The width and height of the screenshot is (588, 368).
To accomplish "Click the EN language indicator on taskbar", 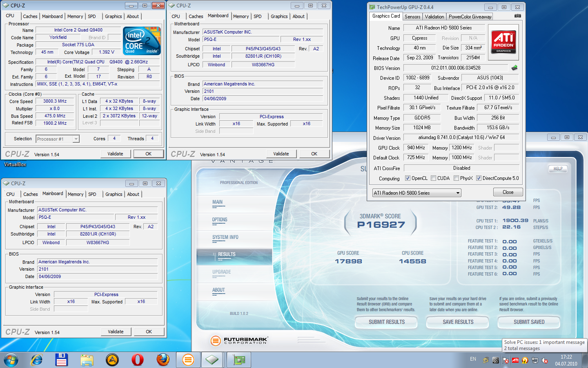I will [473, 359].
